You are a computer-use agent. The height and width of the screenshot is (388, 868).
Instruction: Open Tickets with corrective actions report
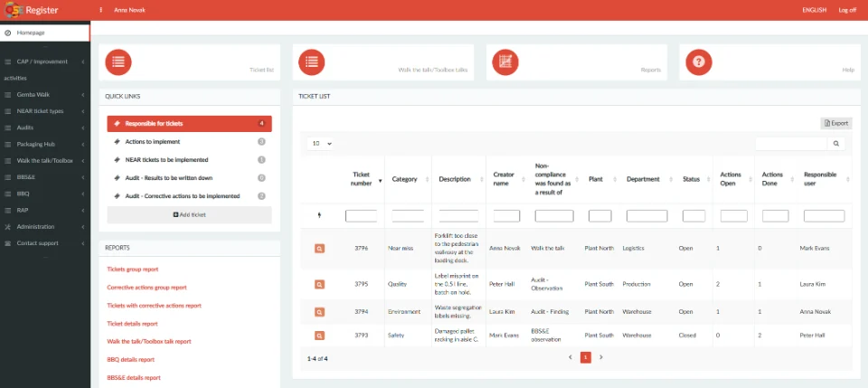pos(154,306)
